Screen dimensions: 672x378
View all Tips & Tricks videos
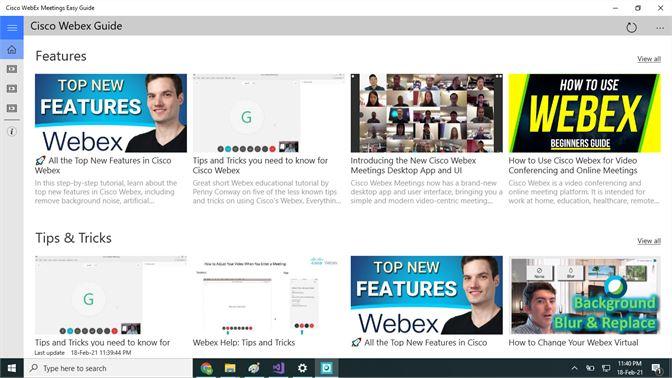648,241
